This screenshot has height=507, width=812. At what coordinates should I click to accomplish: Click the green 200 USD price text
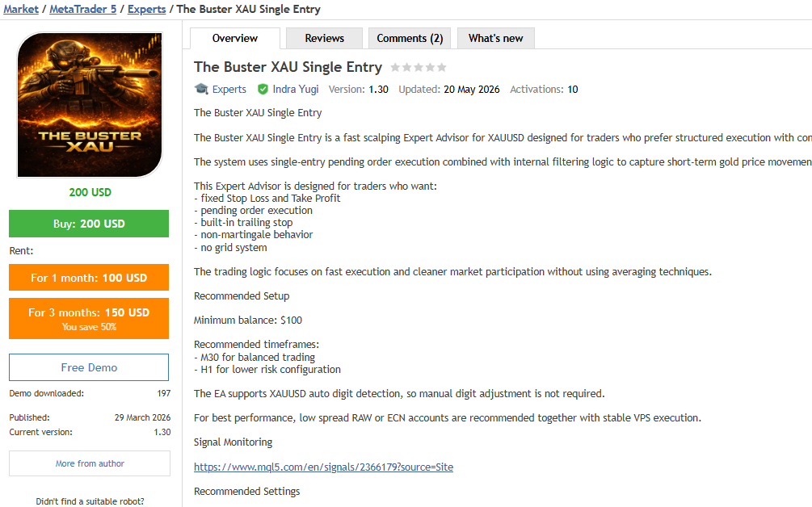[x=90, y=192]
